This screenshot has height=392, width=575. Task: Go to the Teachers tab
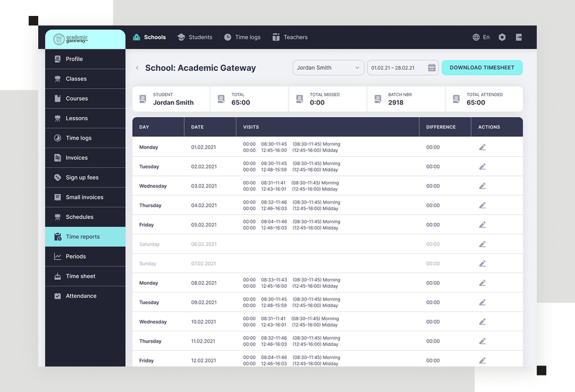[290, 37]
